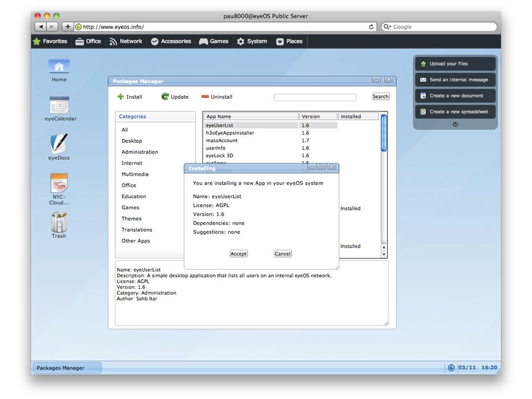Click the Packages Manager search field

tap(315, 98)
